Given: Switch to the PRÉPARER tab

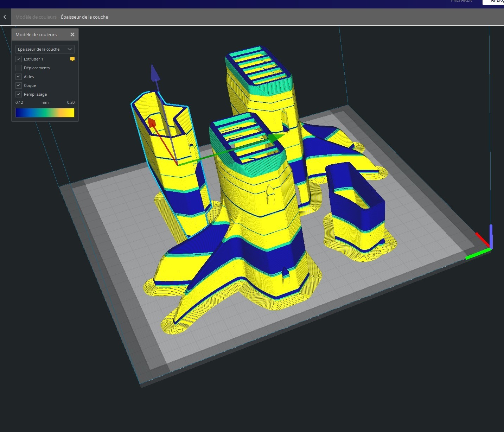Looking at the screenshot, I should point(461,1).
